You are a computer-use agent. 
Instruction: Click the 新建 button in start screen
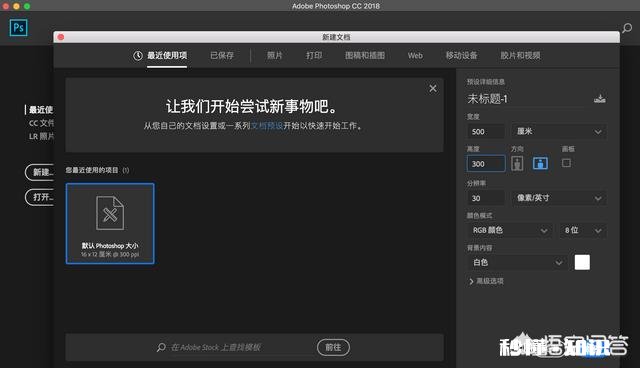[x=40, y=172]
